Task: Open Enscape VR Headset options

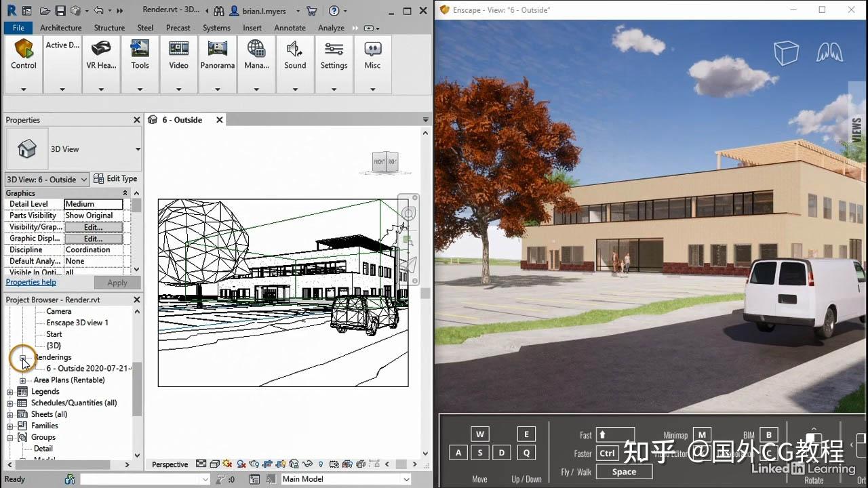Action: (x=101, y=54)
